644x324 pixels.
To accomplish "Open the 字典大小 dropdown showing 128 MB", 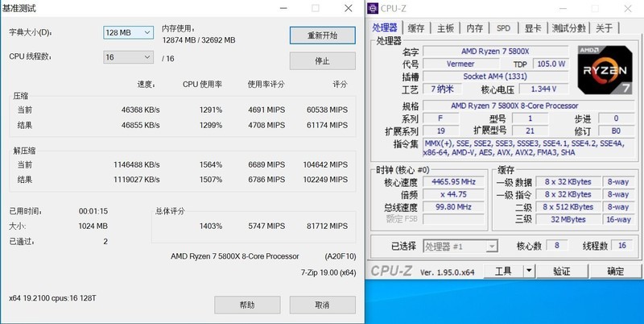I will pyautogui.click(x=128, y=32).
